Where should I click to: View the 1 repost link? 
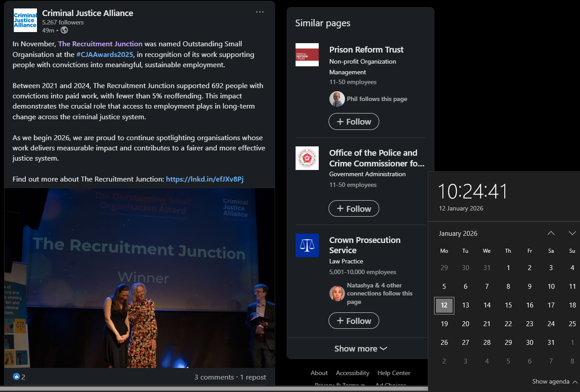click(253, 377)
